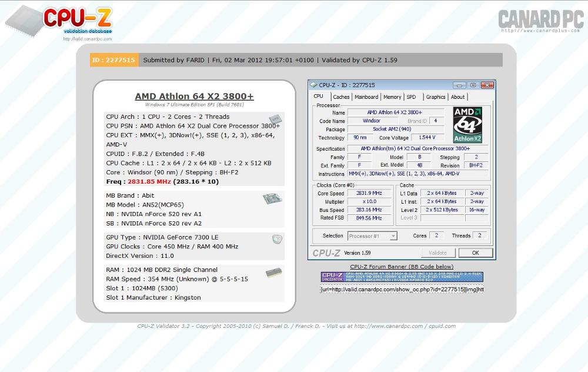Click the Windows 7 Ultimate Edition subtitle

[194, 105]
